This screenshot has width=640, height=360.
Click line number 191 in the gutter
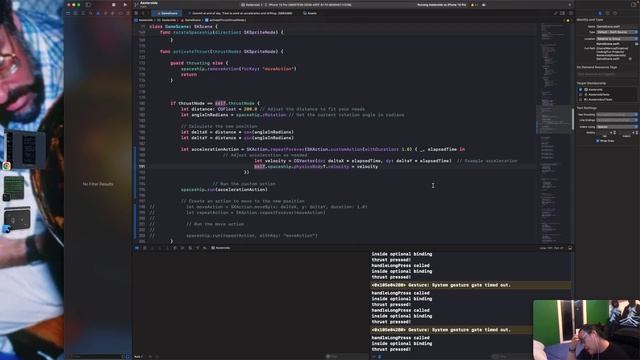[x=142, y=167]
